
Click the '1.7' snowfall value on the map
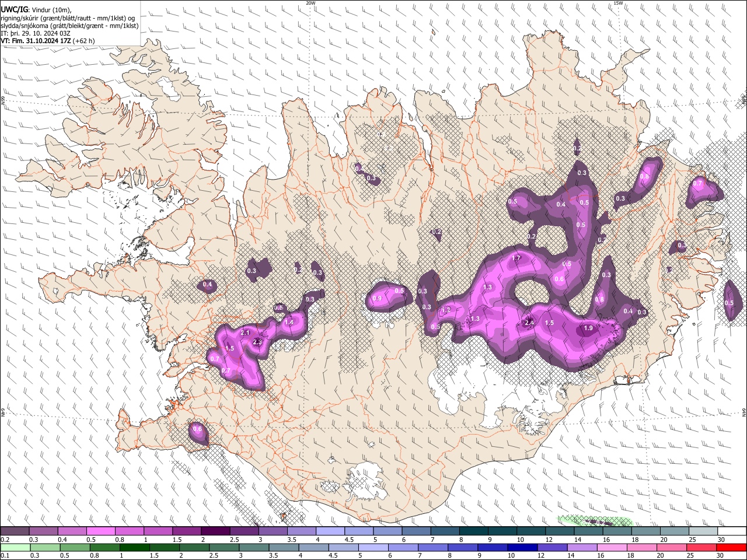pyautogui.click(x=516, y=258)
